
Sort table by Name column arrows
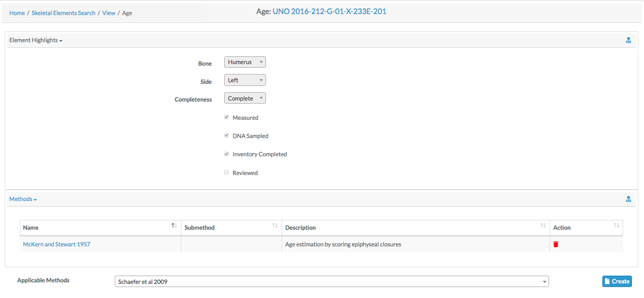pyautogui.click(x=174, y=226)
